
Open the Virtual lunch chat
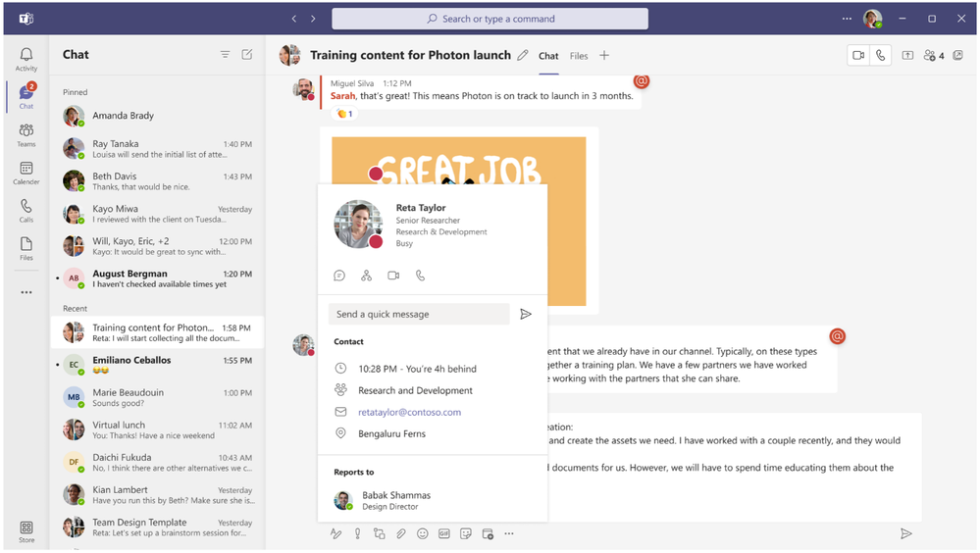pyautogui.click(x=158, y=429)
